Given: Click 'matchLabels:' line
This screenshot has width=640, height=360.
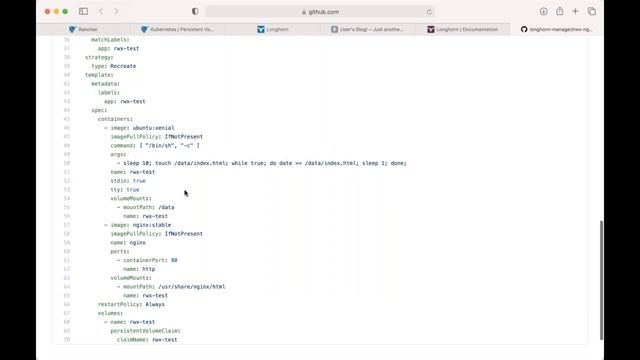Looking at the screenshot, I should [110, 40].
